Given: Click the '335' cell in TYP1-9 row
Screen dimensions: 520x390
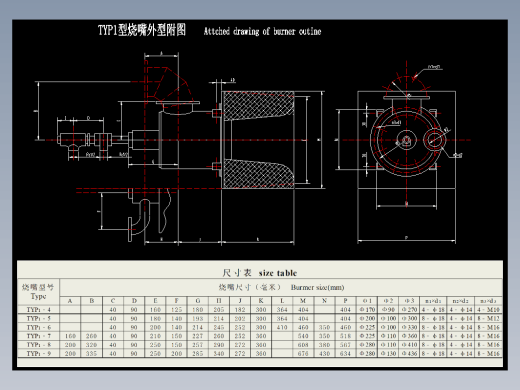Looking at the screenshot, I should 91,353.
